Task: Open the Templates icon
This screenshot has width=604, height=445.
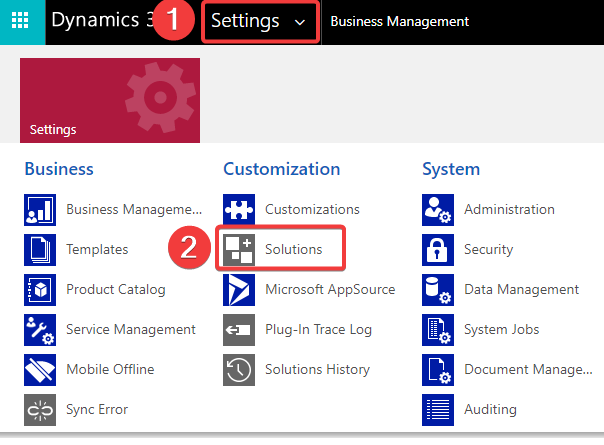Action: 40,250
